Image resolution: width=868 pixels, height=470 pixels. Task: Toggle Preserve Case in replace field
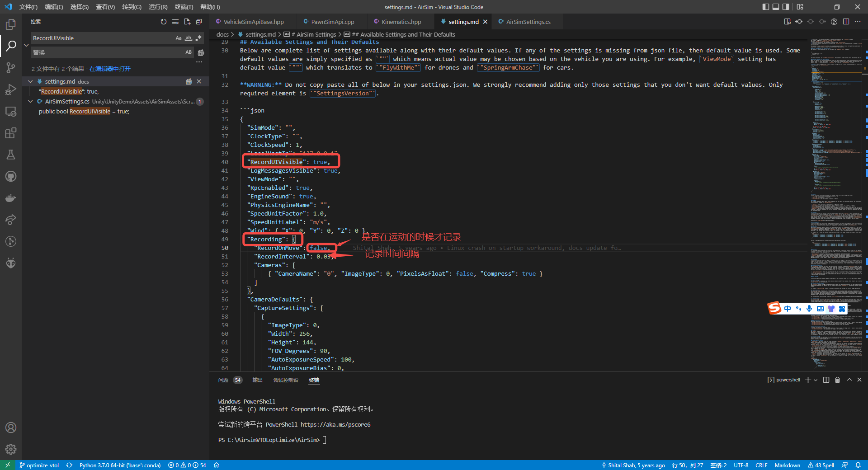[x=189, y=52]
